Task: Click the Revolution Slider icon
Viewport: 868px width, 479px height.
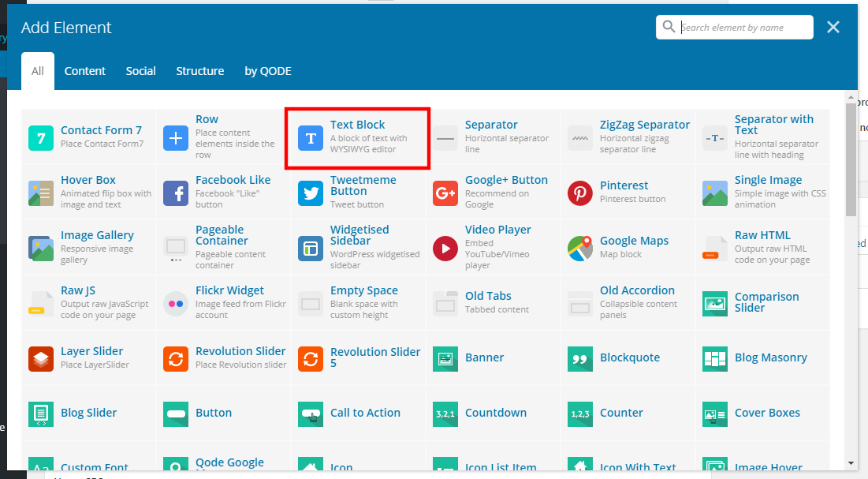Action: click(176, 359)
